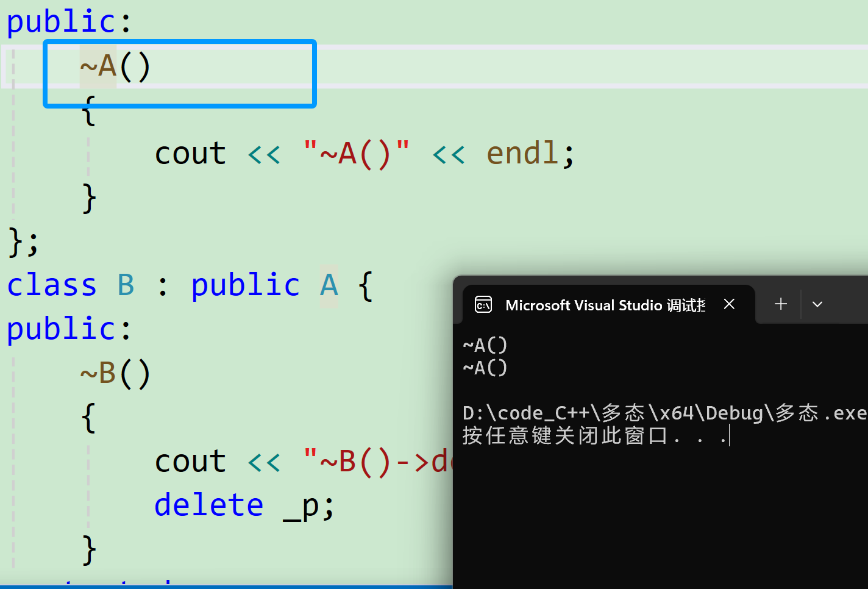Click 'cout' in class B destructor

190,461
